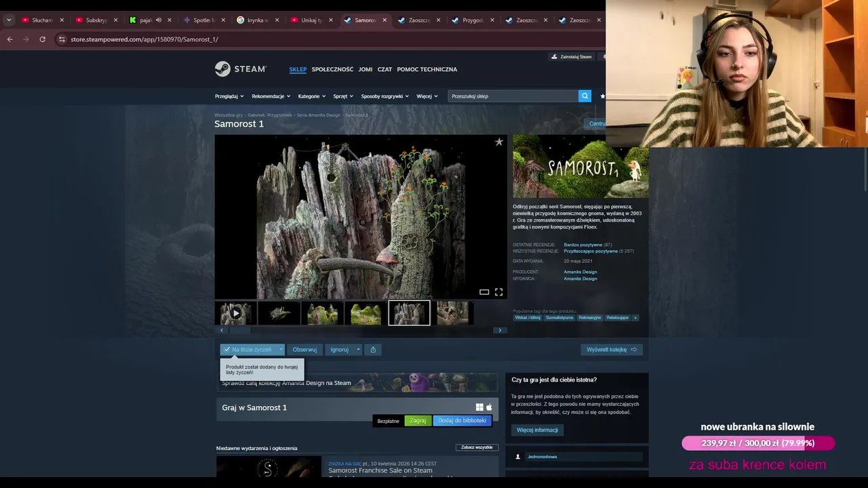Click Zobacz wszystkie events button
Screen dimensions: 868x488
coord(477,447)
